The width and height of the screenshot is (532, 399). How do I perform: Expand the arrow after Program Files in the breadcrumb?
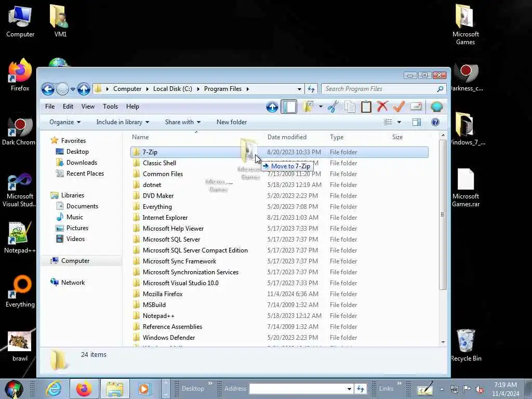(x=248, y=89)
